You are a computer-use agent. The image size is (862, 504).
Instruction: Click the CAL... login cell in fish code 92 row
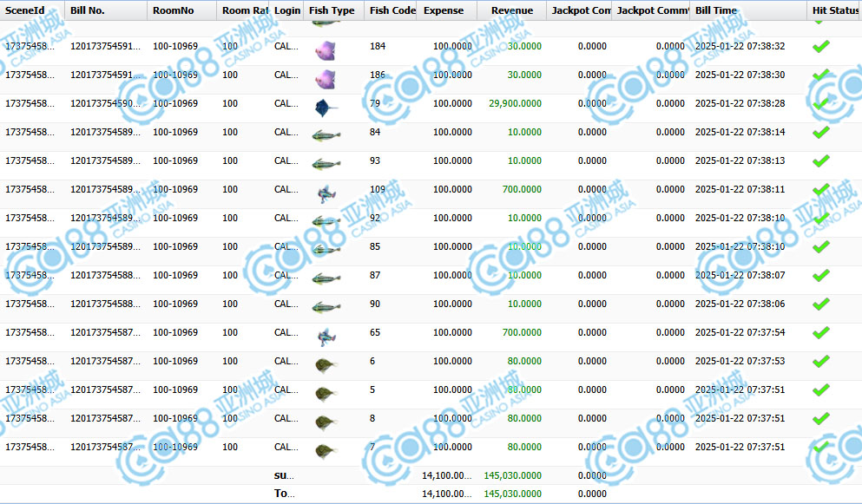click(x=286, y=218)
